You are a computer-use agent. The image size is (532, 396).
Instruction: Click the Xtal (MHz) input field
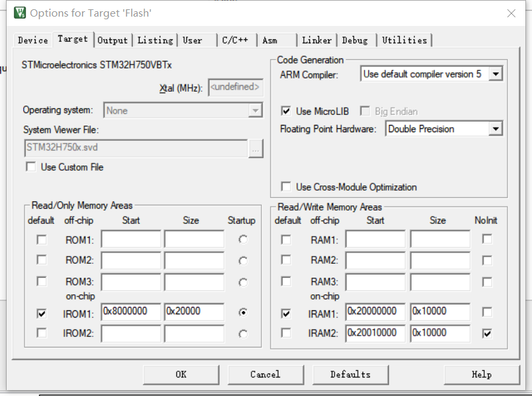pyautogui.click(x=235, y=88)
